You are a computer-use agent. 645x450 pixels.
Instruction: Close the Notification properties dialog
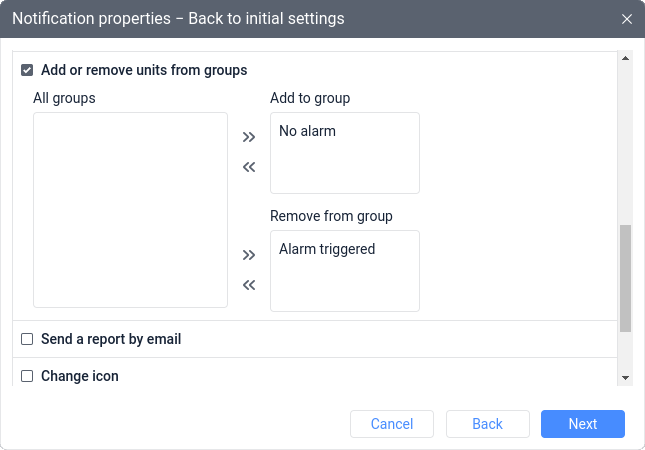point(627,19)
